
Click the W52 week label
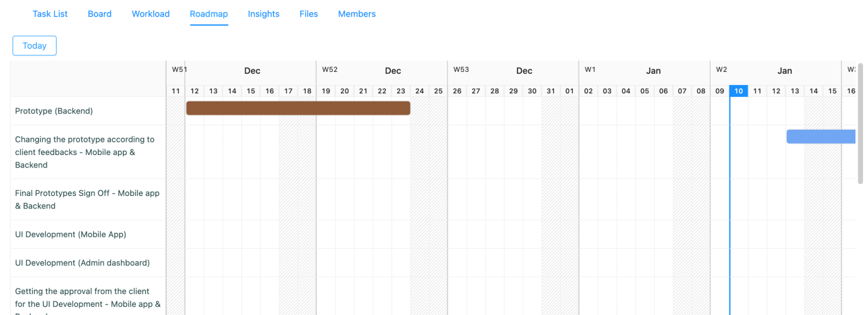point(330,69)
